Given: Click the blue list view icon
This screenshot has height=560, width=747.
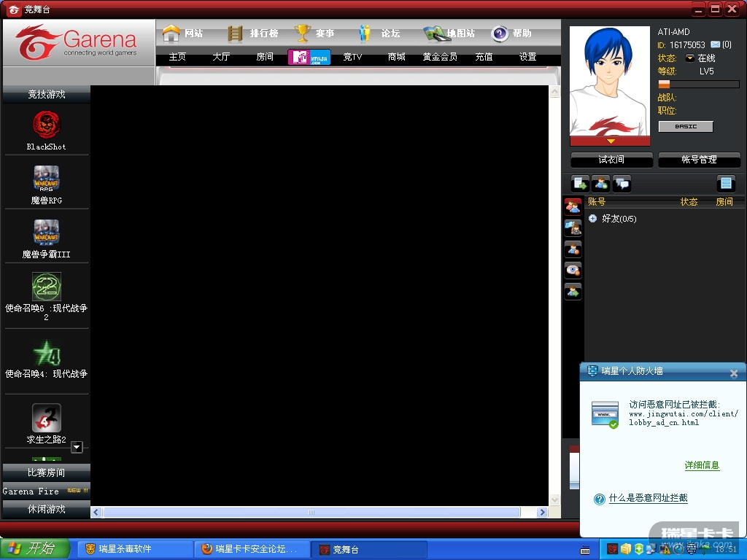Looking at the screenshot, I should [726, 183].
